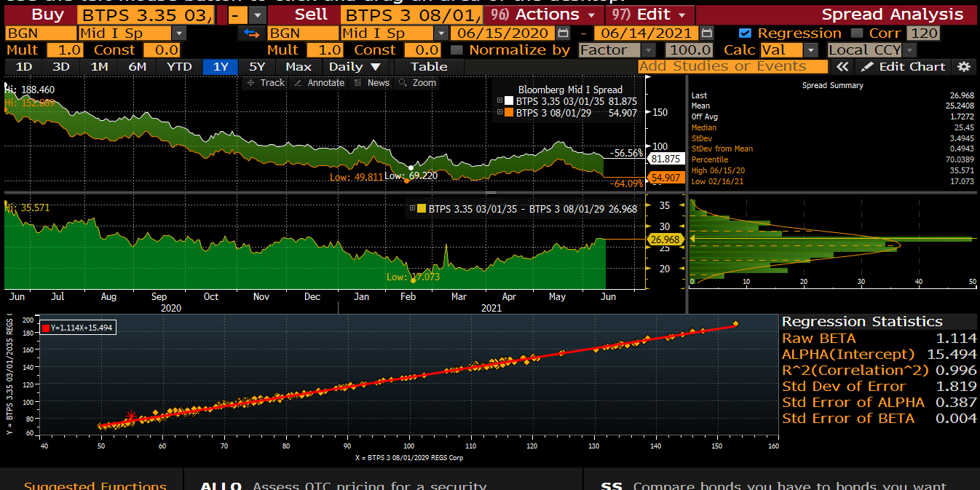
Task: Click BTPS 3 08/01/29 legend expand icon
Action: [499, 113]
